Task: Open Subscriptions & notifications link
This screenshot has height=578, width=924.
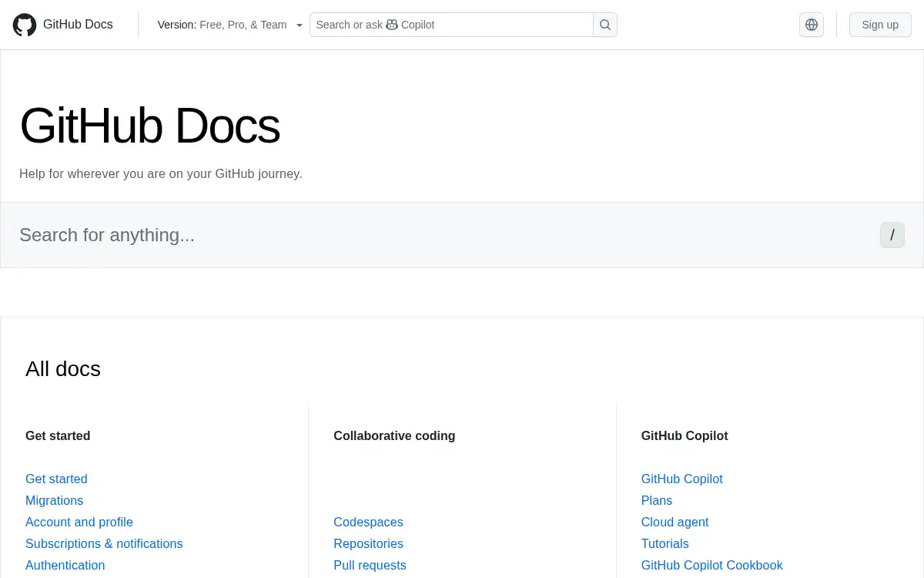Action: (104, 543)
